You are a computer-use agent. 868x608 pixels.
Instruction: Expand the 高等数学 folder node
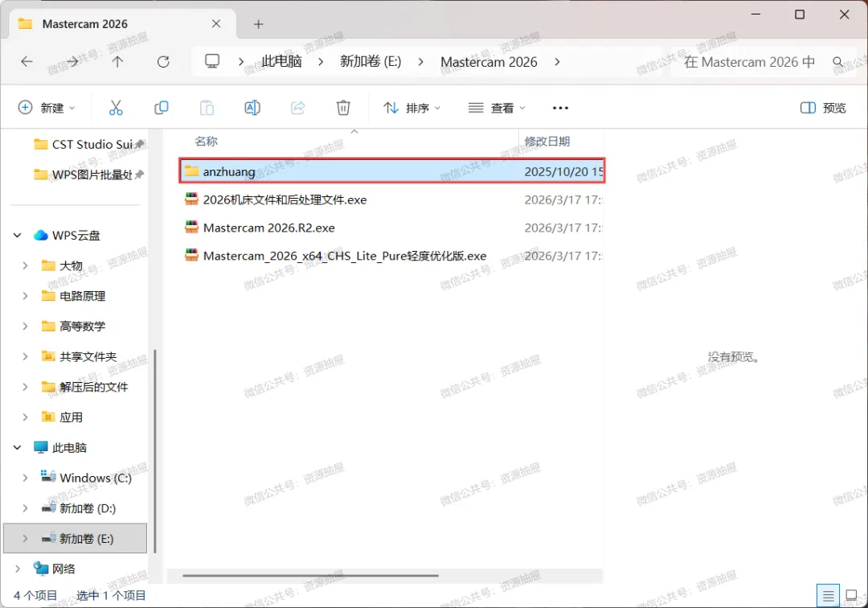[x=25, y=327]
